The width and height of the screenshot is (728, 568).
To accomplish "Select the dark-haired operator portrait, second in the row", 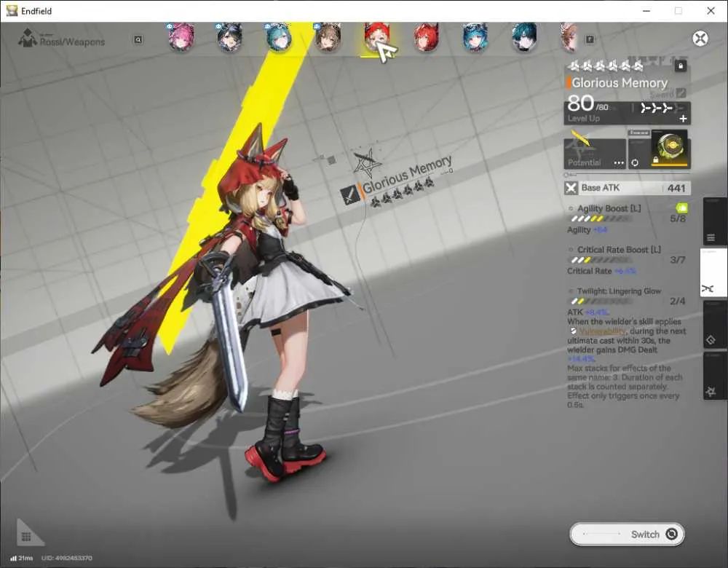I will [230, 37].
